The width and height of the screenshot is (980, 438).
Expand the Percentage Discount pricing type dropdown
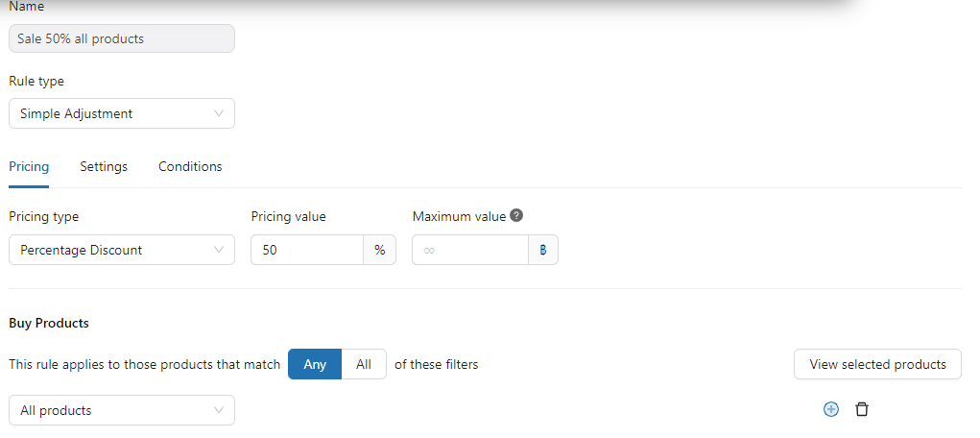(122, 250)
